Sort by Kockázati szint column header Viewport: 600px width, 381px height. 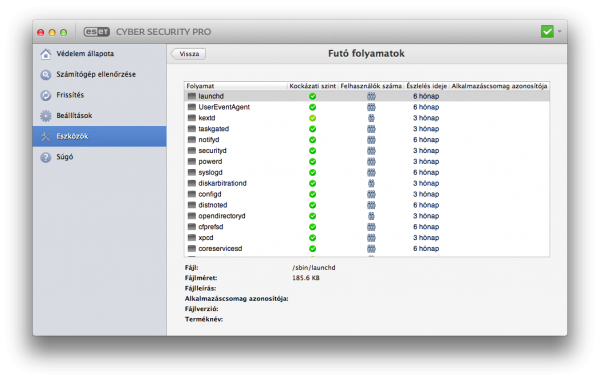point(313,86)
